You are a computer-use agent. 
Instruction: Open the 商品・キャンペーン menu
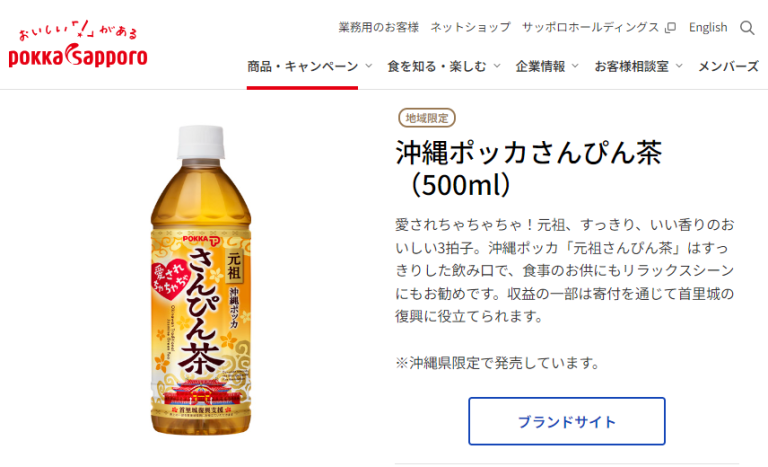[303, 66]
